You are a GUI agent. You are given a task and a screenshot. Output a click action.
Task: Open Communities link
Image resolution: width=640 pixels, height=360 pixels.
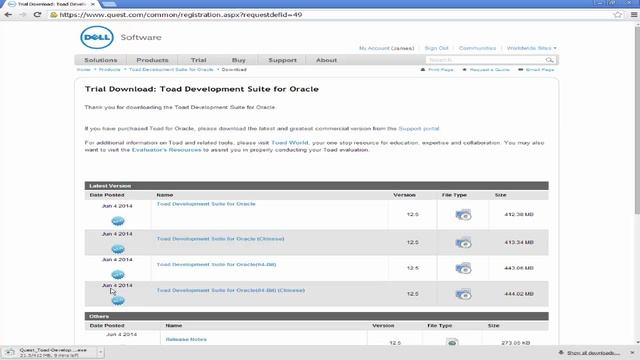[x=477, y=48]
